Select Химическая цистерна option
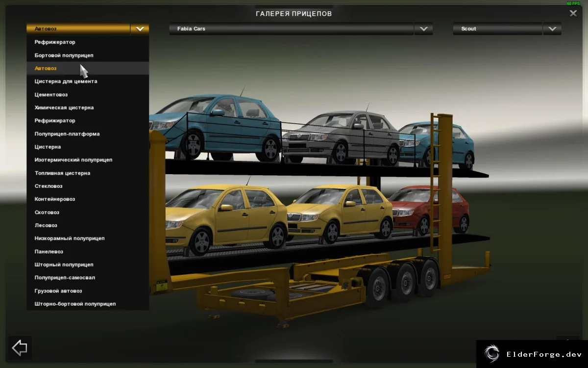The width and height of the screenshot is (588, 368). pyautogui.click(x=88, y=107)
